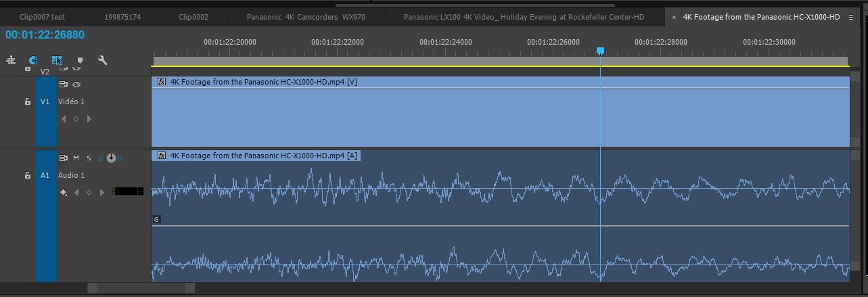Open show keyframes menu on Audio 1

click(64, 192)
